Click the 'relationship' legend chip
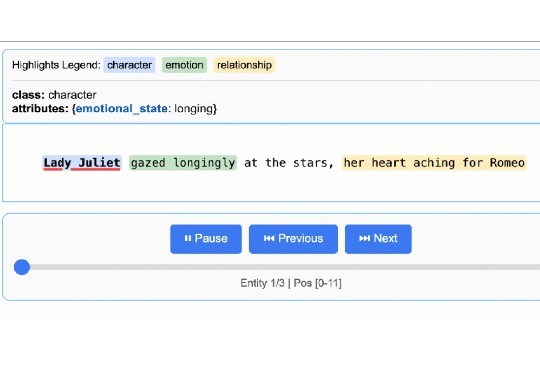 244,65
